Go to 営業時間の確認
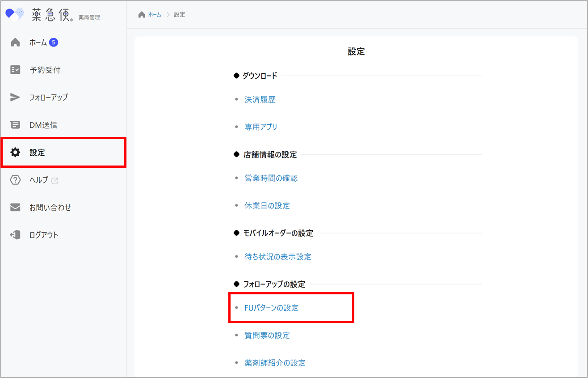The image size is (588, 378). click(x=271, y=178)
